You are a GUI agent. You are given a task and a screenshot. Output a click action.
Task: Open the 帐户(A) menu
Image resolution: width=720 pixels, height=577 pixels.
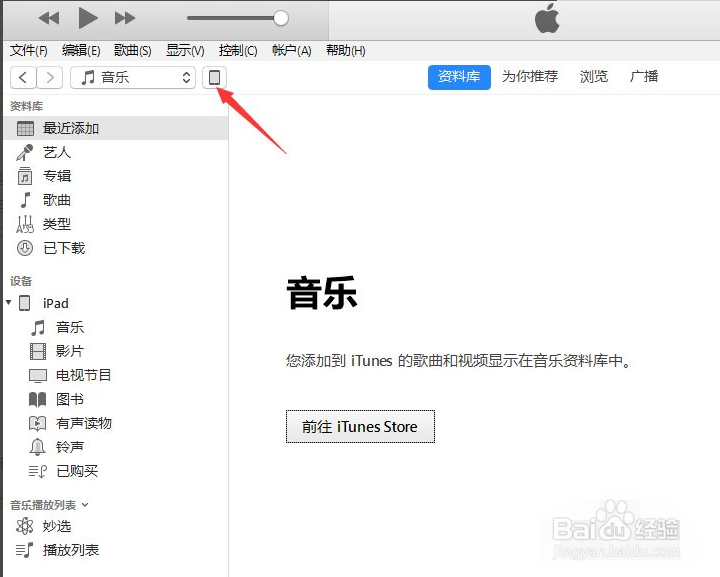292,50
